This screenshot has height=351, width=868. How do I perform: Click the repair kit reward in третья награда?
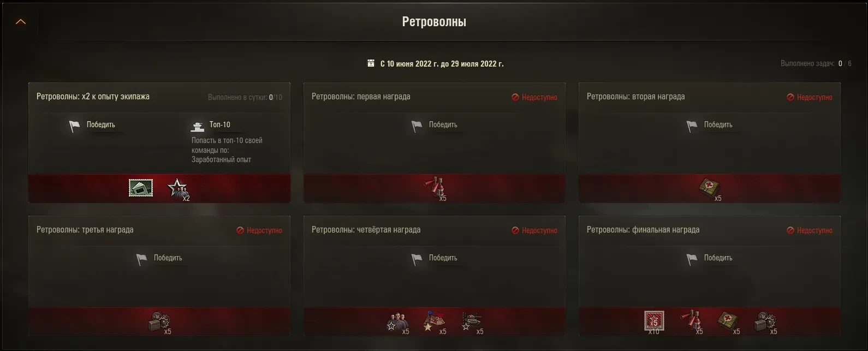pos(159,322)
